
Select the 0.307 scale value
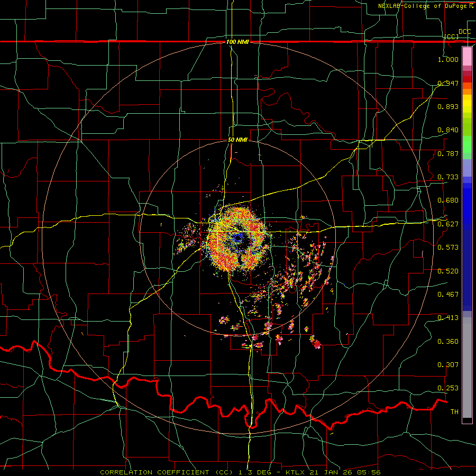[448, 365]
